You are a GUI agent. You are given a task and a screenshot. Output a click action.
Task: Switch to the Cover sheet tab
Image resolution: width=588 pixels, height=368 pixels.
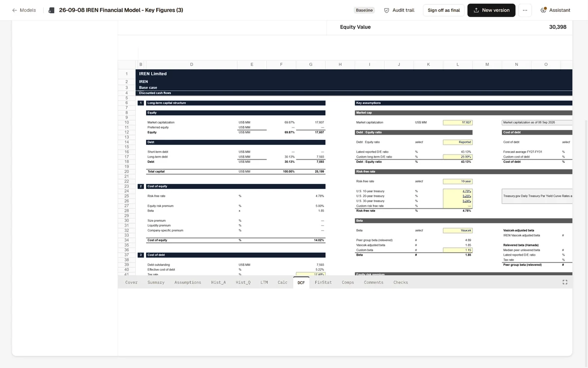[x=131, y=283]
